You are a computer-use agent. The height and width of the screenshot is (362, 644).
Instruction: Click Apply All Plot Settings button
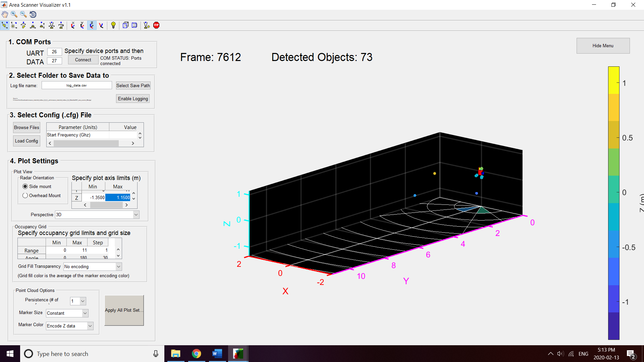pyautogui.click(x=124, y=310)
